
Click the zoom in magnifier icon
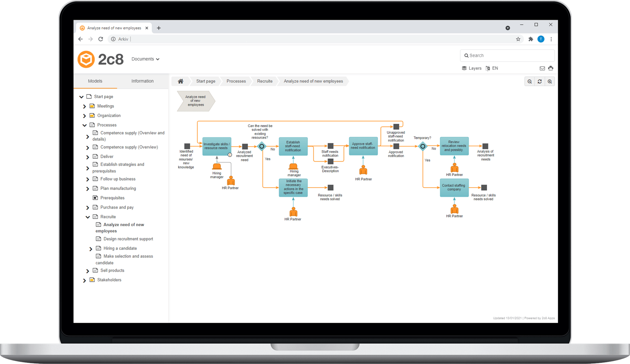[x=550, y=82]
